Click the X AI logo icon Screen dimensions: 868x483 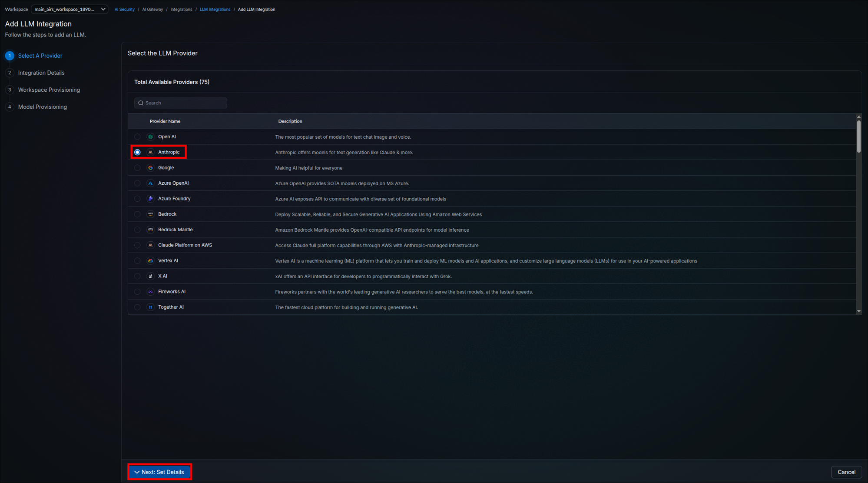tap(150, 276)
